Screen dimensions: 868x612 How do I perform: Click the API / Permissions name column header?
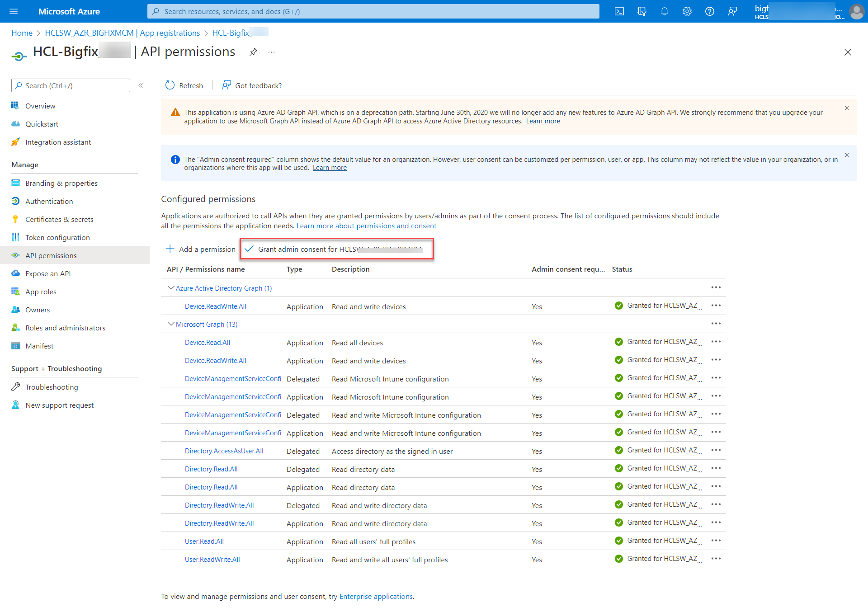[206, 269]
